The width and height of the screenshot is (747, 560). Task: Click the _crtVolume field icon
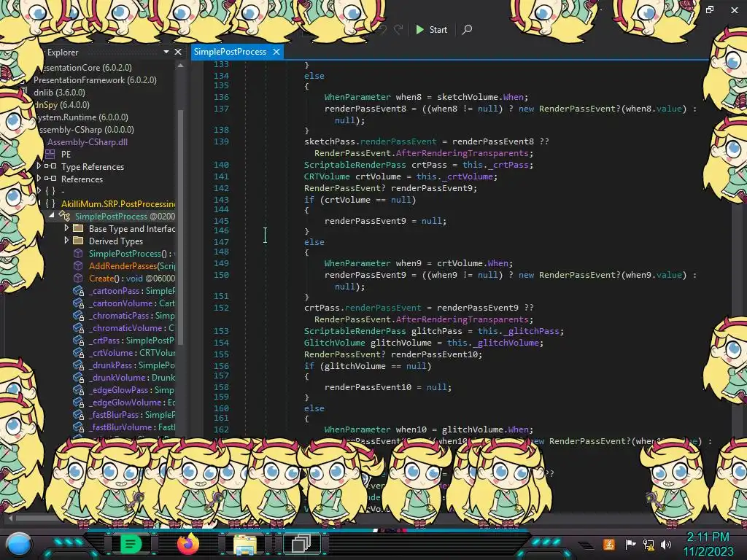(x=78, y=352)
